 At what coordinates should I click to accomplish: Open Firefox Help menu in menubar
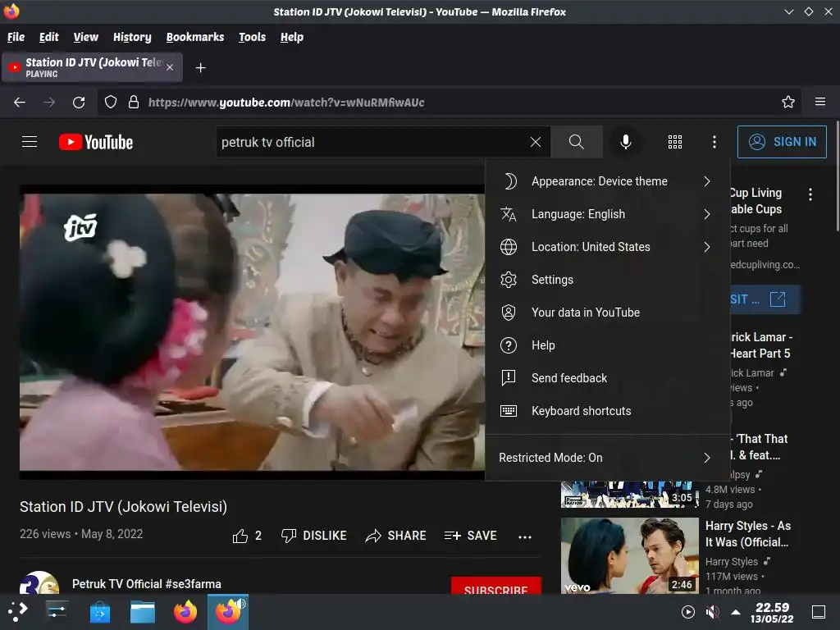(x=292, y=37)
